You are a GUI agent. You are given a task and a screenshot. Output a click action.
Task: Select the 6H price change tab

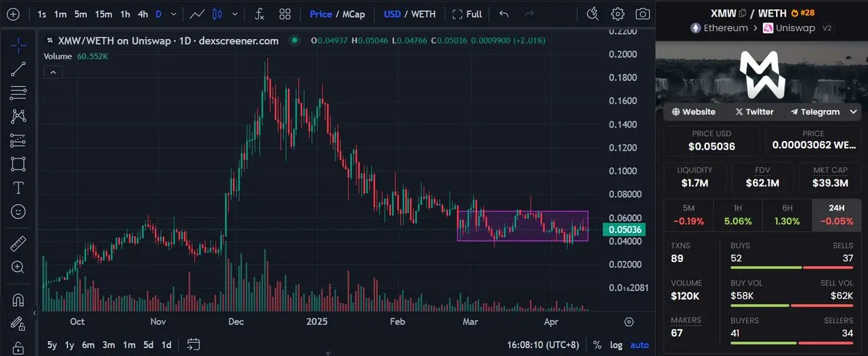[787, 215]
